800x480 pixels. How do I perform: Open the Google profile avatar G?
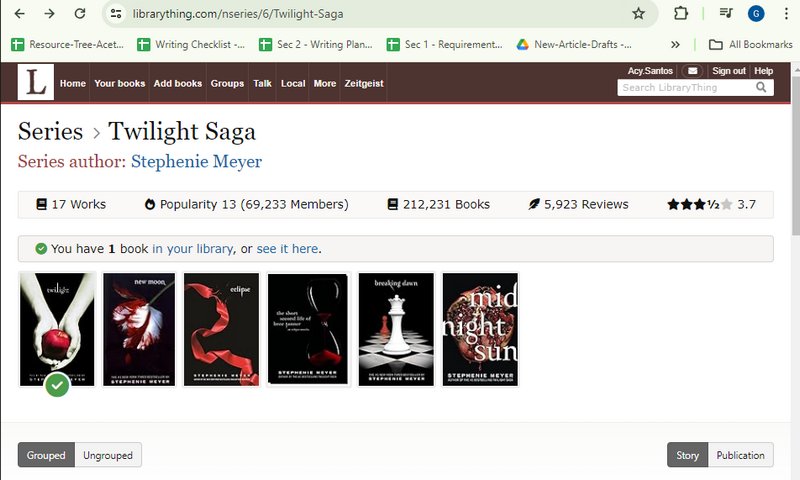coord(756,14)
